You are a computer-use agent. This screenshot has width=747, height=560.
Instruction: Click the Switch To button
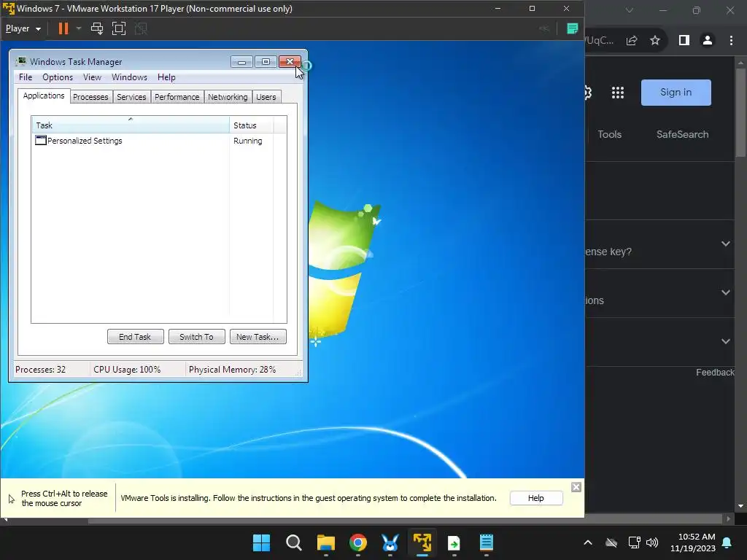196,337
